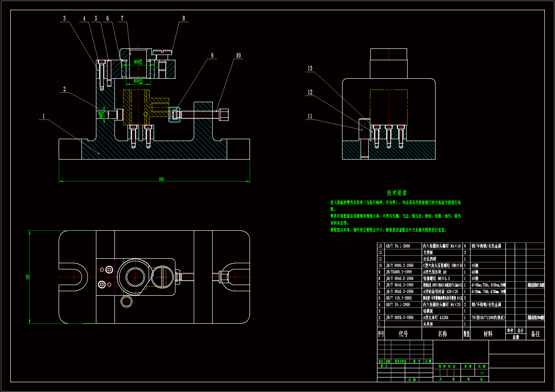Click the 1:1 scale value in title block
Image resolution: width=555 pixels, height=392 pixels.
point(482,373)
